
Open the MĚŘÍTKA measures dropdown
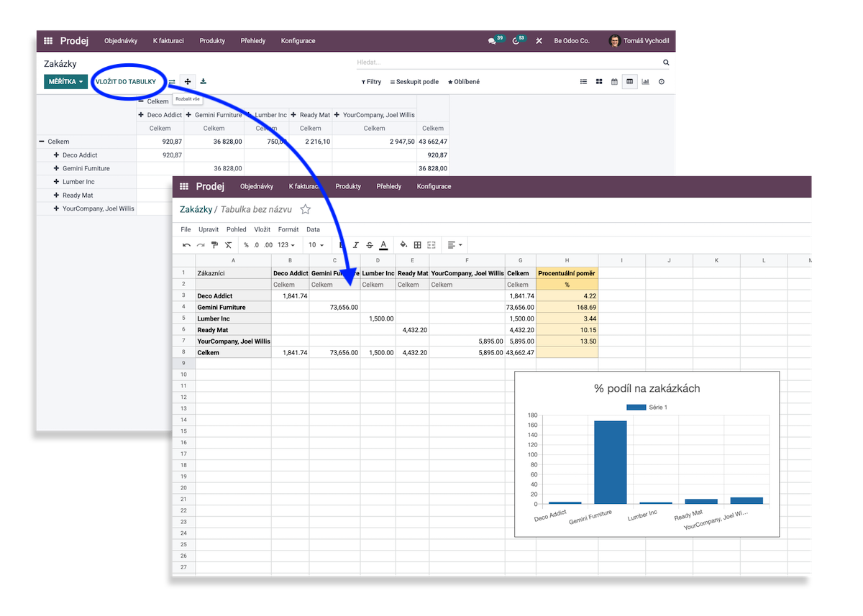coord(65,82)
